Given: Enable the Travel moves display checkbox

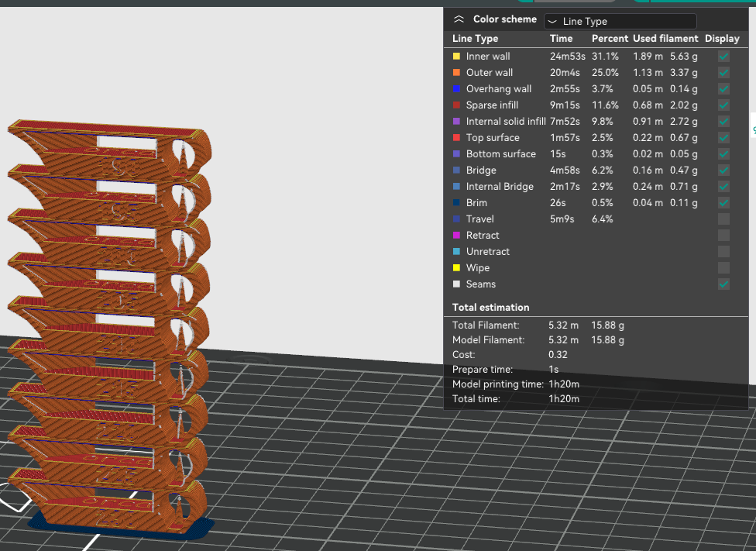Looking at the screenshot, I should pos(723,219).
